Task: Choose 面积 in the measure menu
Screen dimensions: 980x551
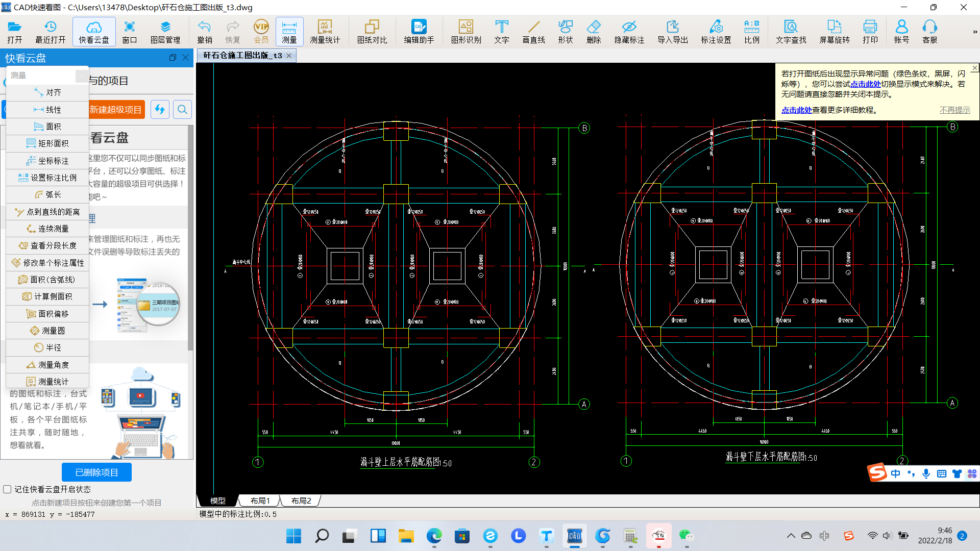Action: [x=47, y=127]
